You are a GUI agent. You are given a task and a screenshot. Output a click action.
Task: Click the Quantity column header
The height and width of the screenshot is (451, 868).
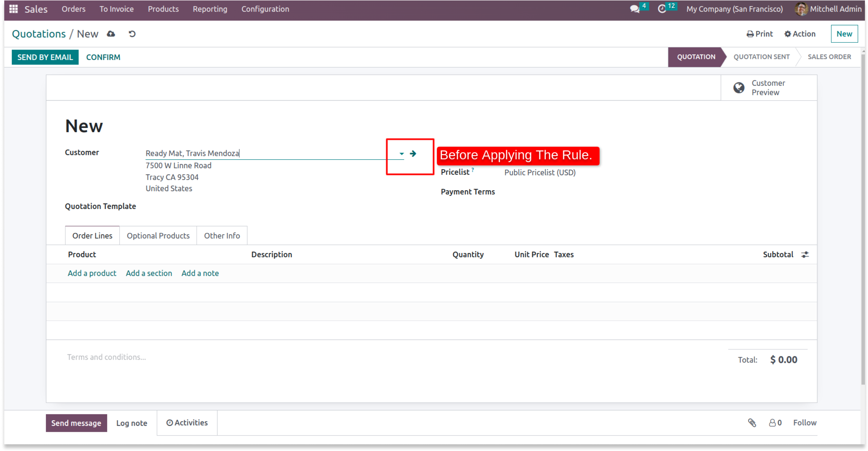pos(468,255)
